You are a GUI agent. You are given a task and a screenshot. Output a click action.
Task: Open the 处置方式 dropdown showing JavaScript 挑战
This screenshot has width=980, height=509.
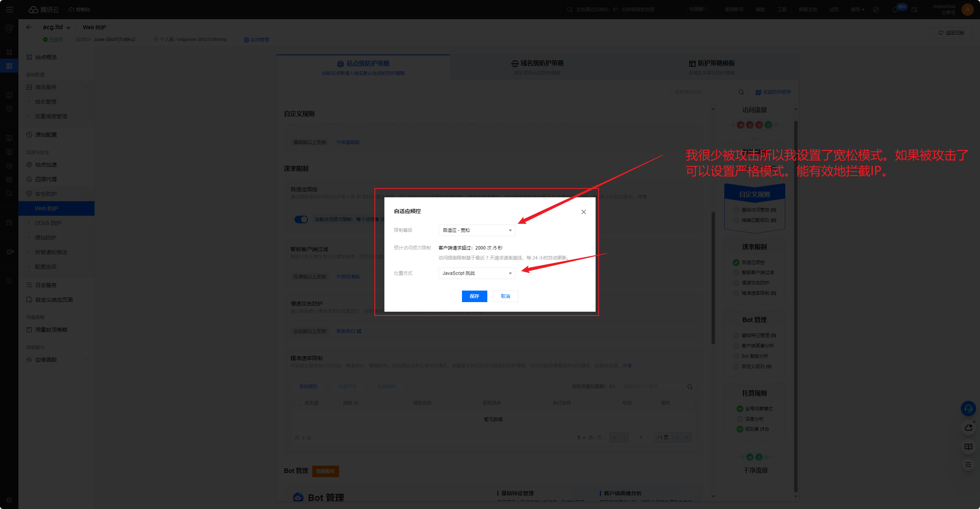(x=477, y=273)
